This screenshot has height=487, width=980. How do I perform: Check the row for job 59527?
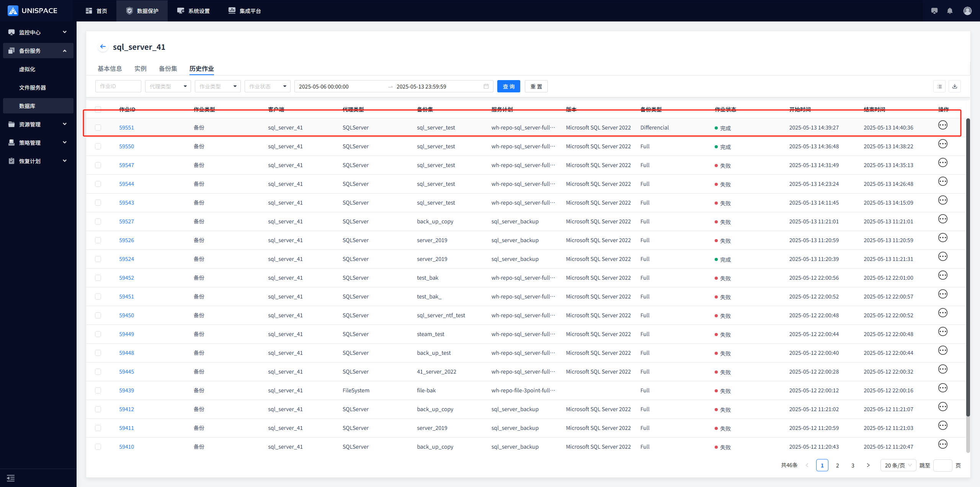(x=98, y=221)
